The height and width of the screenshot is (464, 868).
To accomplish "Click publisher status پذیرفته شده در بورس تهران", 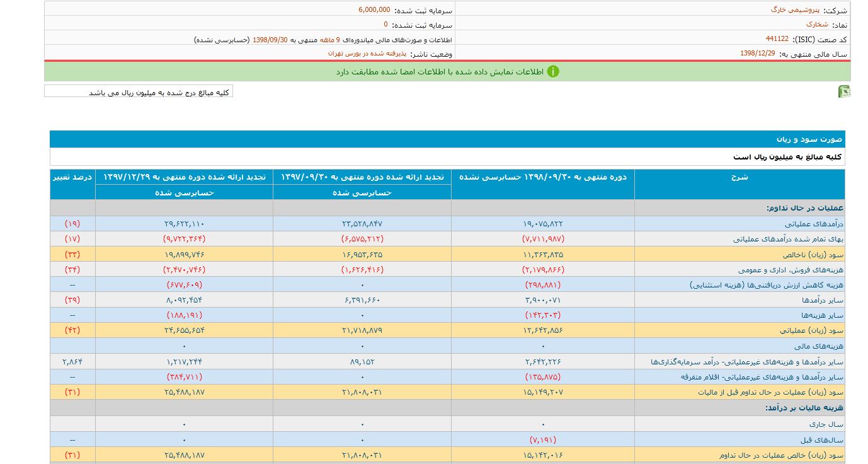I will [x=367, y=54].
